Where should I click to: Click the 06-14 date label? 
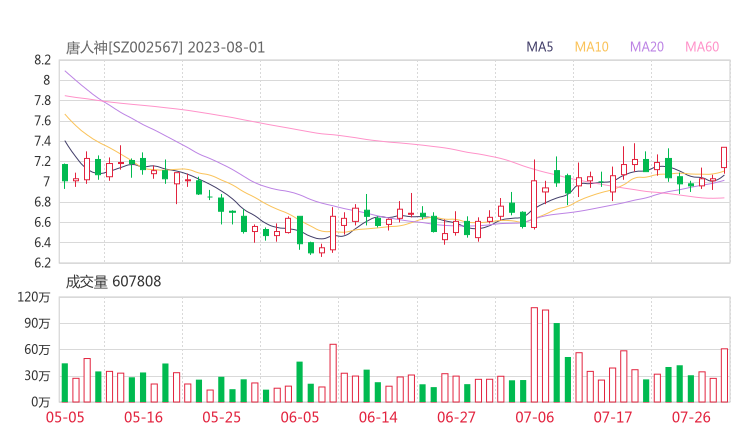pos(378,417)
